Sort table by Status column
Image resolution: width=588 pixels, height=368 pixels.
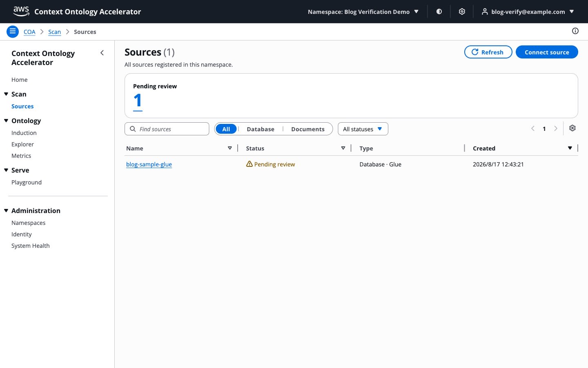pos(343,148)
